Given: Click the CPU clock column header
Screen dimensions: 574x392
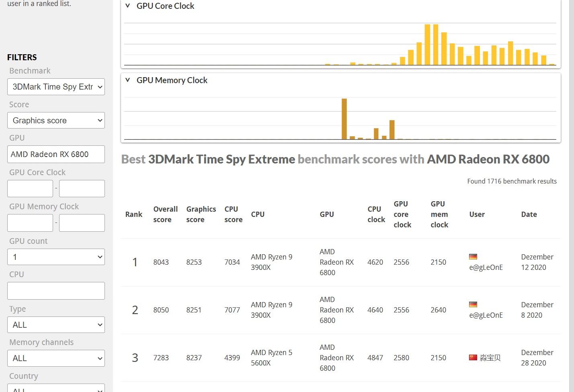Looking at the screenshot, I should pos(376,214).
